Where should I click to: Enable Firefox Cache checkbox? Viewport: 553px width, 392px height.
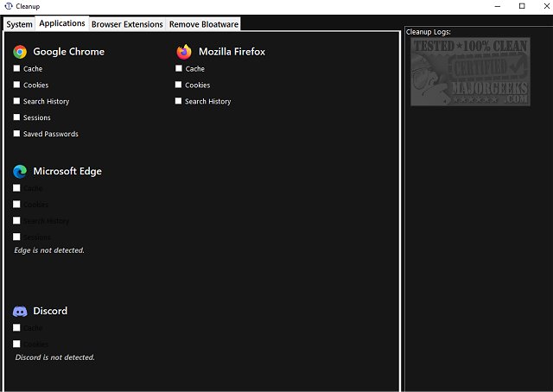tap(179, 68)
